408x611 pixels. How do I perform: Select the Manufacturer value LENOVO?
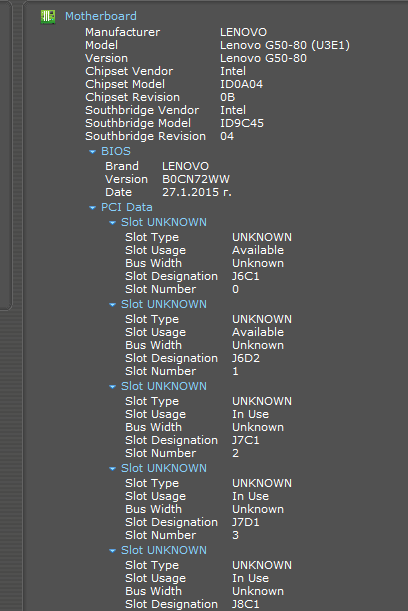[244, 32]
